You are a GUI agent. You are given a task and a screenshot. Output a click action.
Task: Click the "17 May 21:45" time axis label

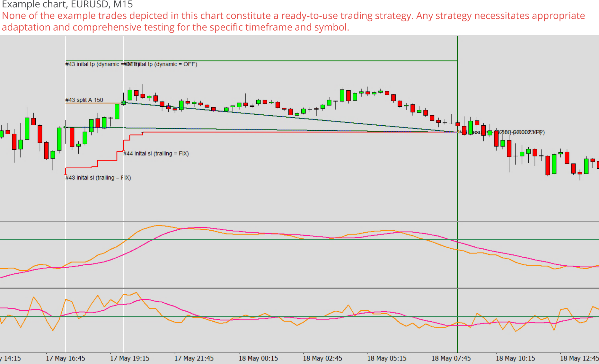tap(194, 358)
